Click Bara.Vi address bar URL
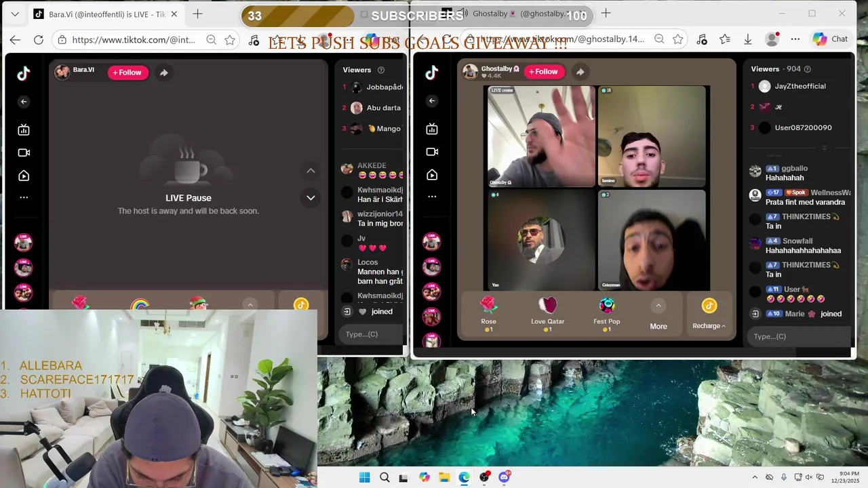868x488 pixels. (134, 40)
